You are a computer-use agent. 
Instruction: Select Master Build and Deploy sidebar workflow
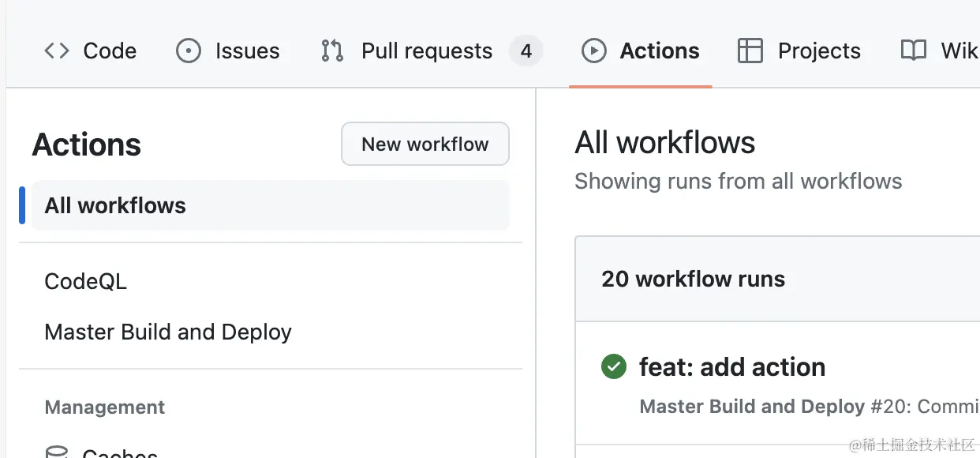pyautogui.click(x=168, y=332)
